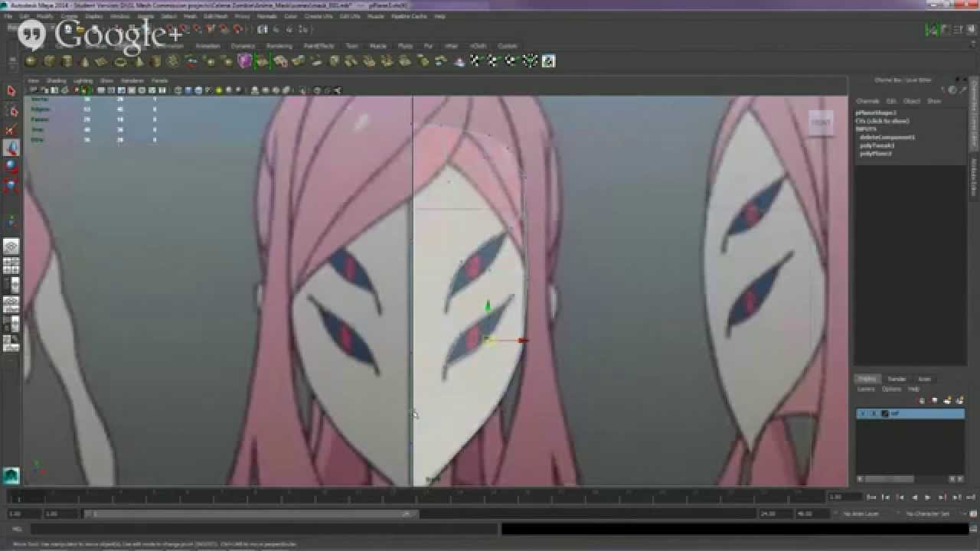Open the viewport Panels menu
Viewport: 980px width, 551px height.
click(159, 80)
